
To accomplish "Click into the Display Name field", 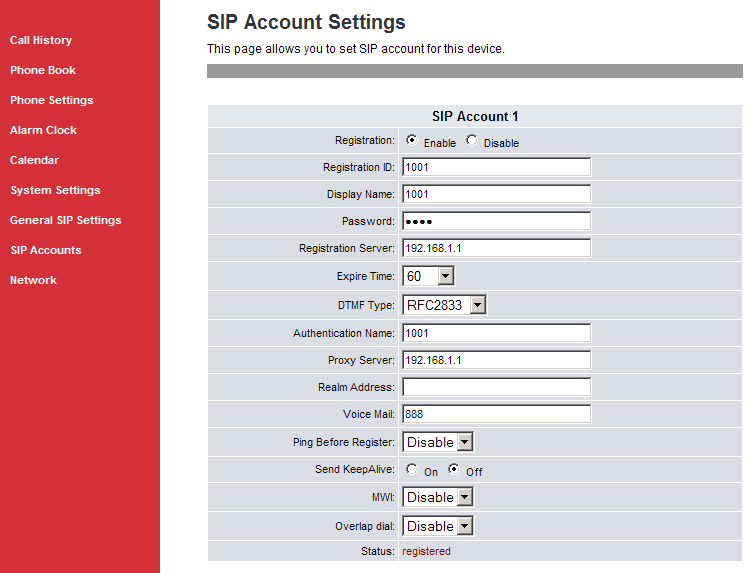I will point(497,194).
